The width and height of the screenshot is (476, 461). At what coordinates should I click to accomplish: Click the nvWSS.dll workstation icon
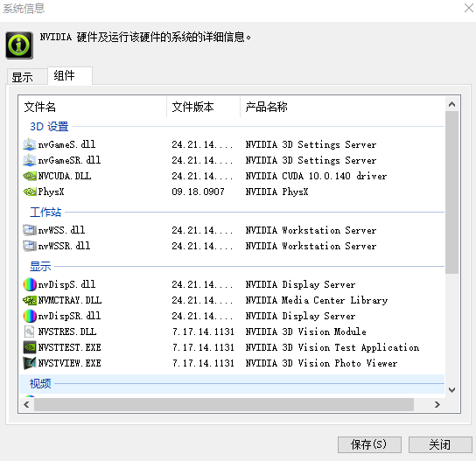30,230
